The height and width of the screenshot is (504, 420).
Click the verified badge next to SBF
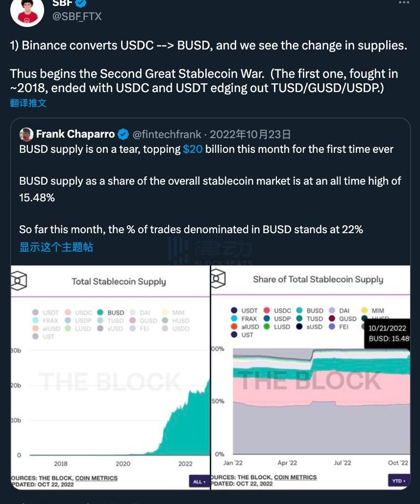(80, 3)
